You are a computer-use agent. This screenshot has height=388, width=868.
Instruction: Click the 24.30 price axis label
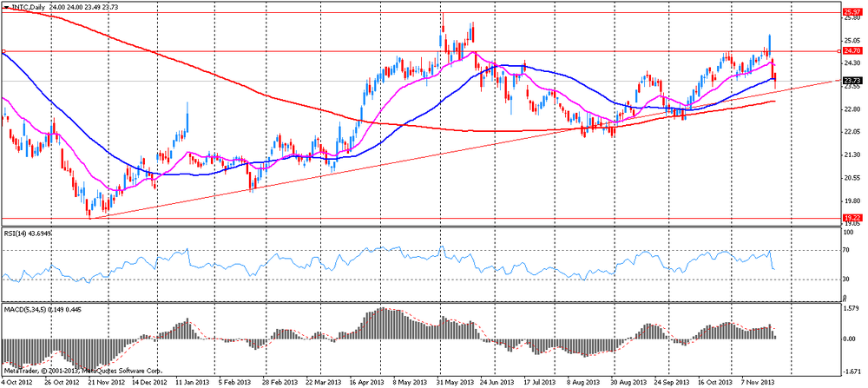[x=851, y=63]
